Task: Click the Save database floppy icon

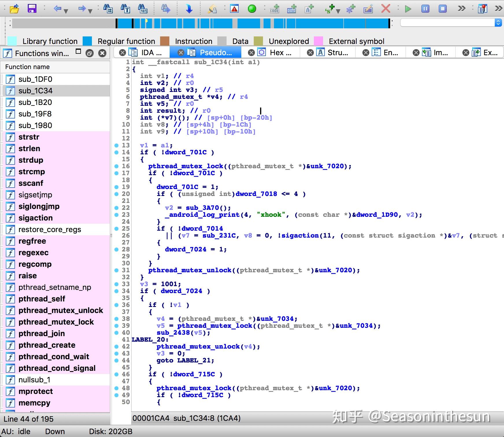Action: pyautogui.click(x=32, y=9)
